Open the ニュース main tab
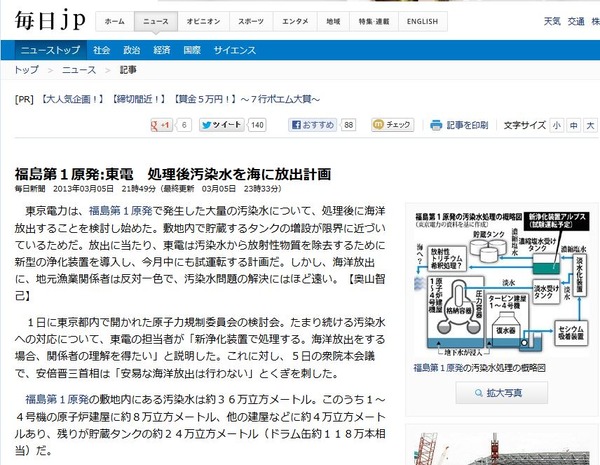The width and height of the screenshot is (600, 465). (156, 21)
